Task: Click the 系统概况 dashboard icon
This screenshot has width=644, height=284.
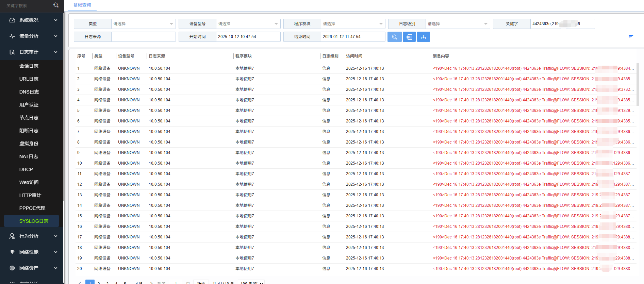Action: [12, 20]
